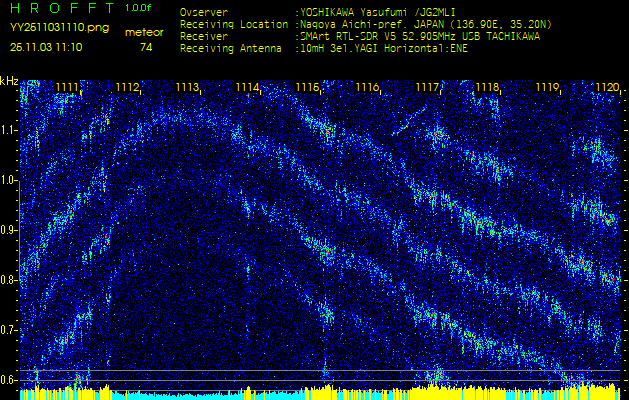Select the 0.6 frequency axis label
Image resolution: width=629 pixels, height=400 pixels.
(x=9, y=379)
